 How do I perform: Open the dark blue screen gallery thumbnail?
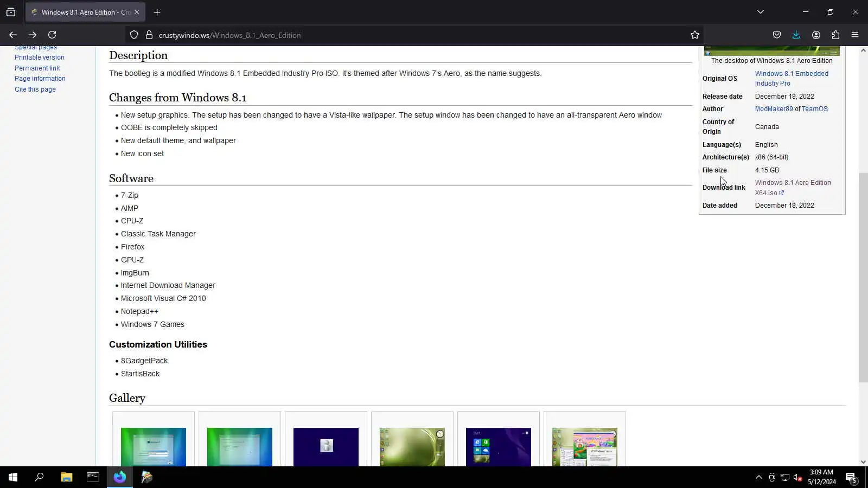click(x=326, y=447)
